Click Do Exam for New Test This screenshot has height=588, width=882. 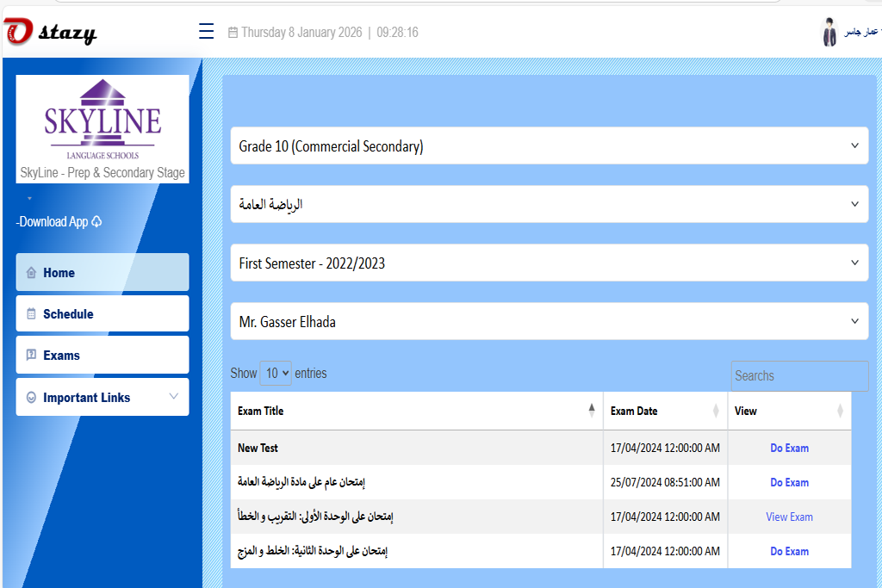pos(789,449)
